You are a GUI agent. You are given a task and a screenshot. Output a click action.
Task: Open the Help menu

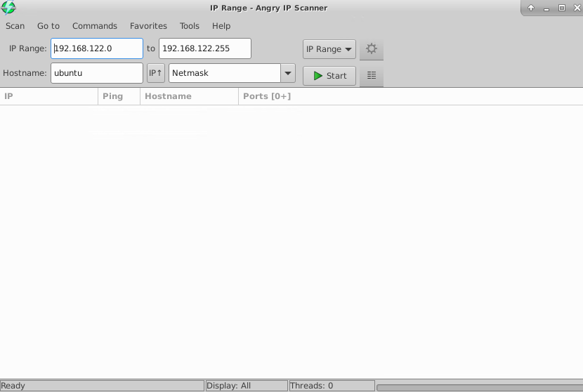pos(221,26)
